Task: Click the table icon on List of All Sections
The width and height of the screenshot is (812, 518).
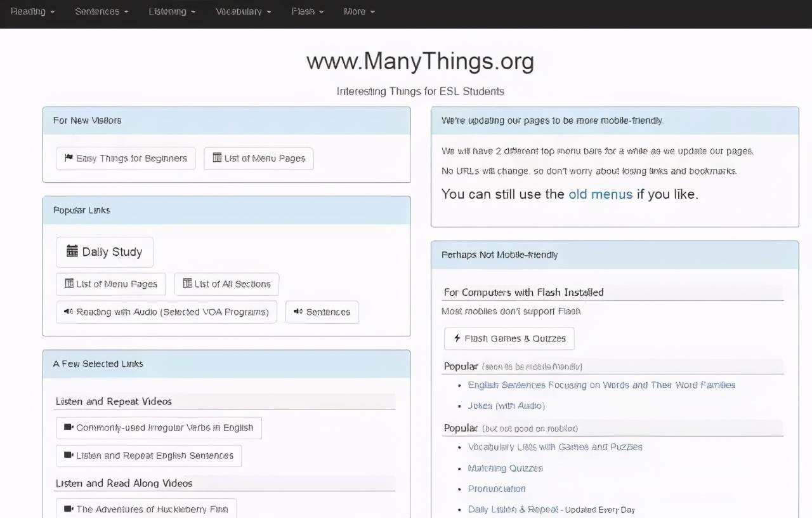Action: tap(187, 283)
